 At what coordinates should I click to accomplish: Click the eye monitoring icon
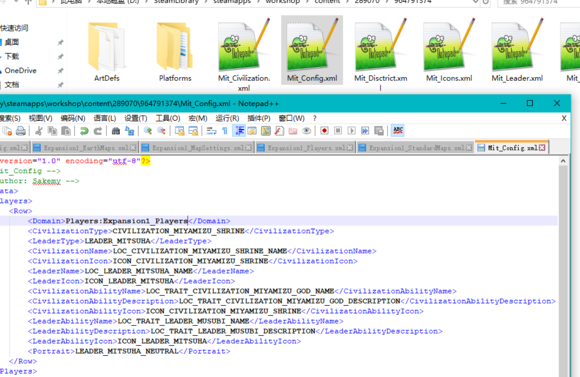306,131
